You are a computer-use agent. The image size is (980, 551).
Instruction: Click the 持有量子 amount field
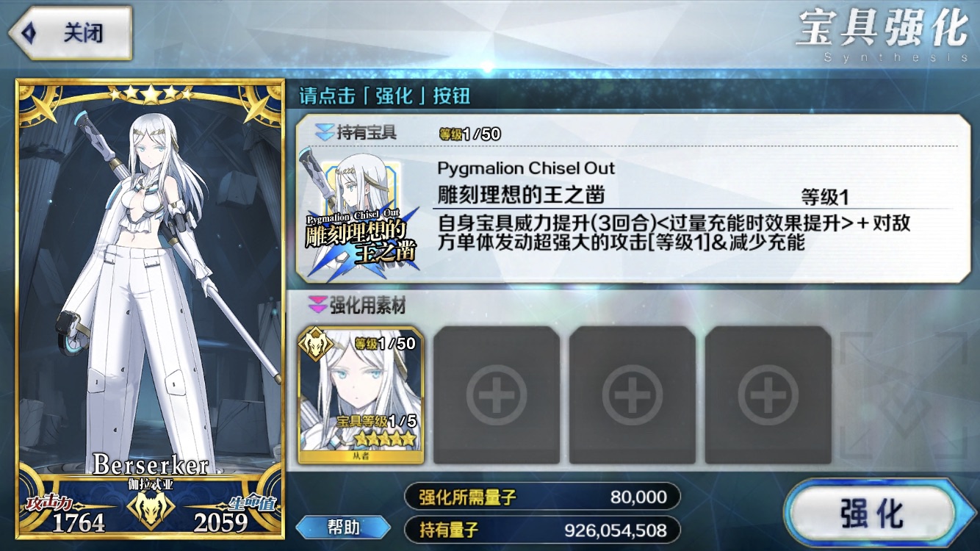pos(542,530)
